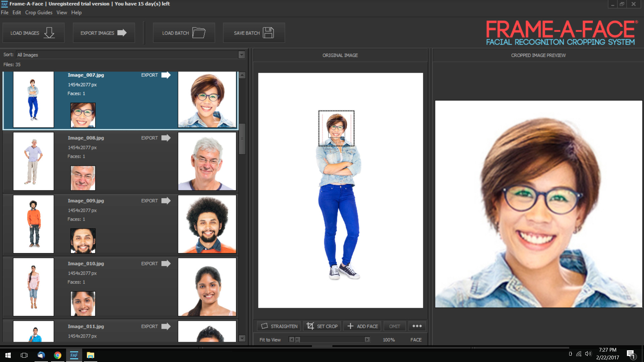Viewport: 644px width, 362px height.
Task: Click export arrow for Image_010.jpg
Action: pyautogui.click(x=166, y=263)
